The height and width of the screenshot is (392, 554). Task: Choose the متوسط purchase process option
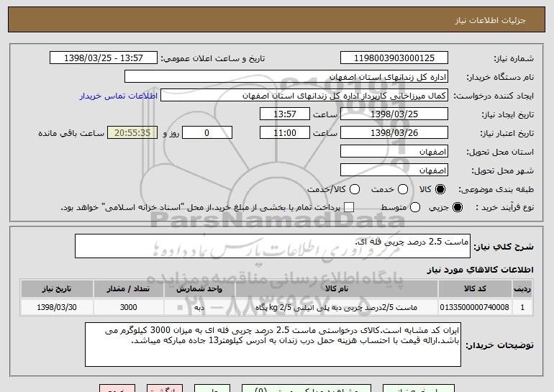(x=415, y=207)
